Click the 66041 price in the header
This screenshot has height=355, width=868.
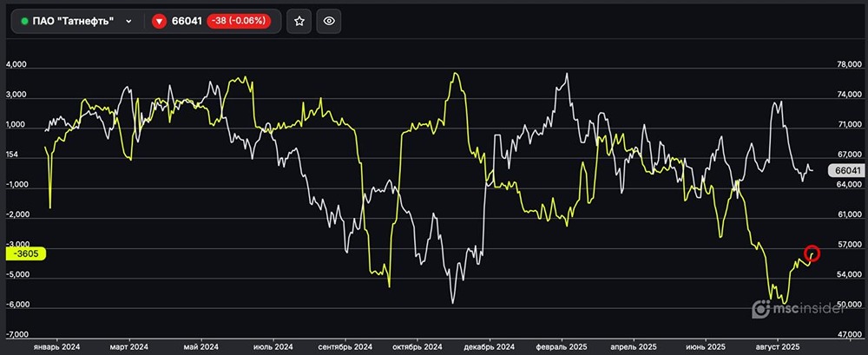[x=186, y=22]
